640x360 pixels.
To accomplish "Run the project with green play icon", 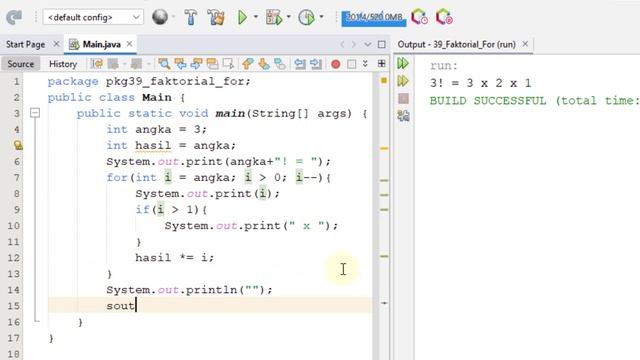I will (242, 17).
